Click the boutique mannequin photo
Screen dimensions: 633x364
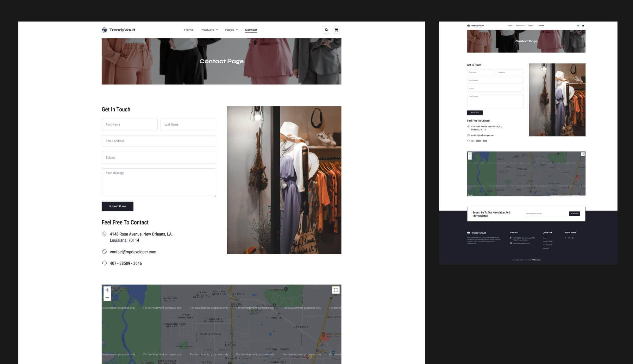point(284,180)
